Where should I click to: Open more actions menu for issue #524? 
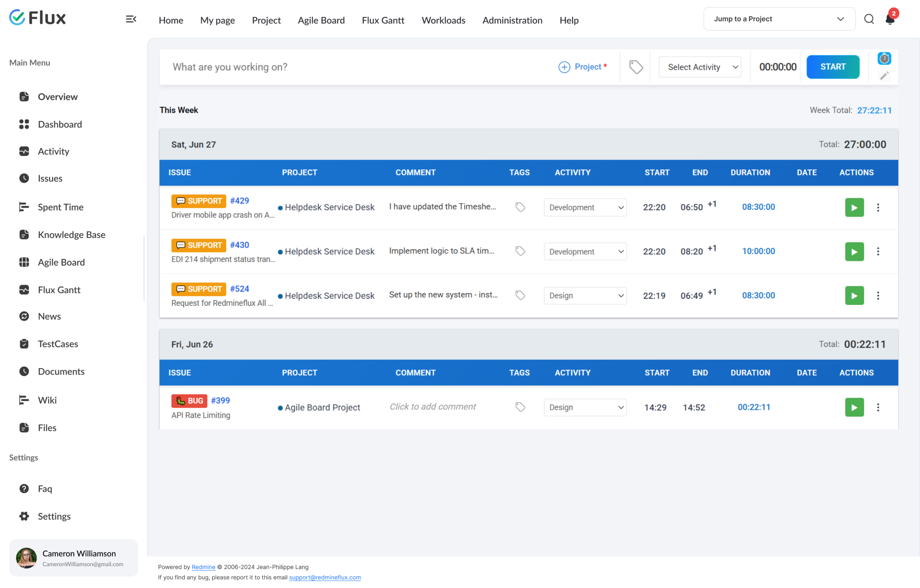[x=878, y=296]
